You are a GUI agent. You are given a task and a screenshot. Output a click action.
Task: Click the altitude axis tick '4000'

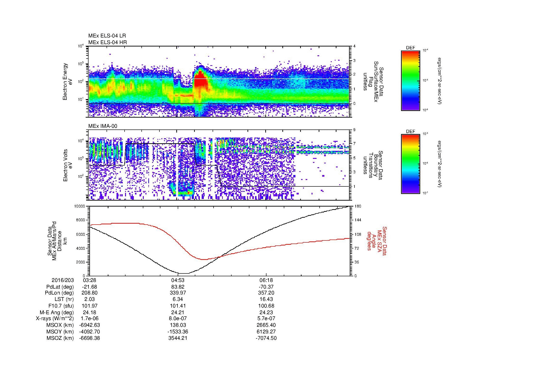coord(81,248)
